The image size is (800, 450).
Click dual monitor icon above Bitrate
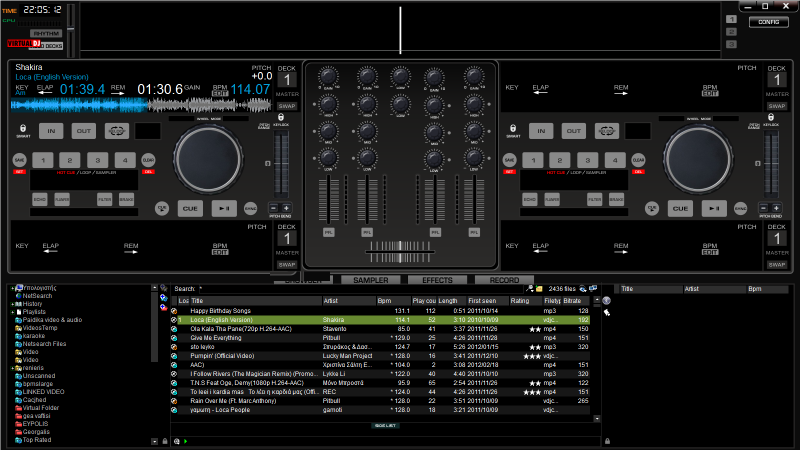coord(593,289)
